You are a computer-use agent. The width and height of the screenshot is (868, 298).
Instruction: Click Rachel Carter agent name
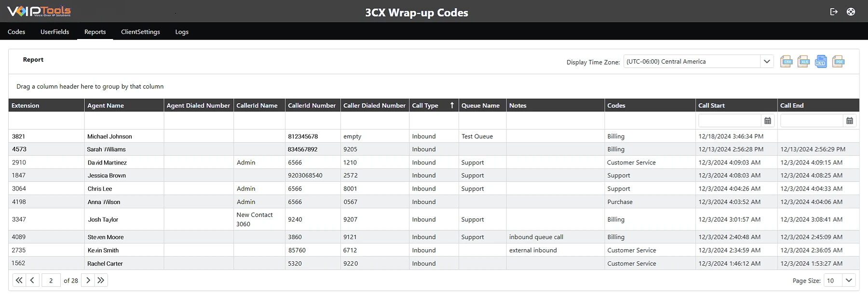(x=105, y=263)
